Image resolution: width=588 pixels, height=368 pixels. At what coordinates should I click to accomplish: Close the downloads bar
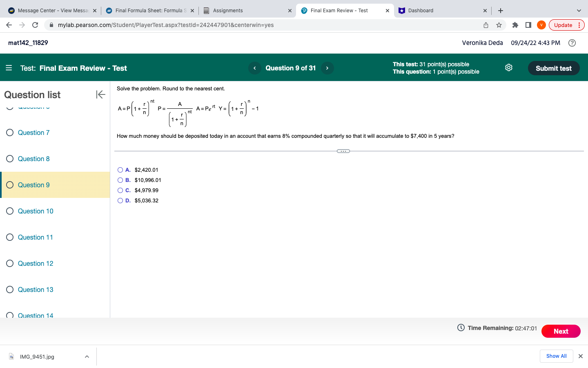point(581,356)
